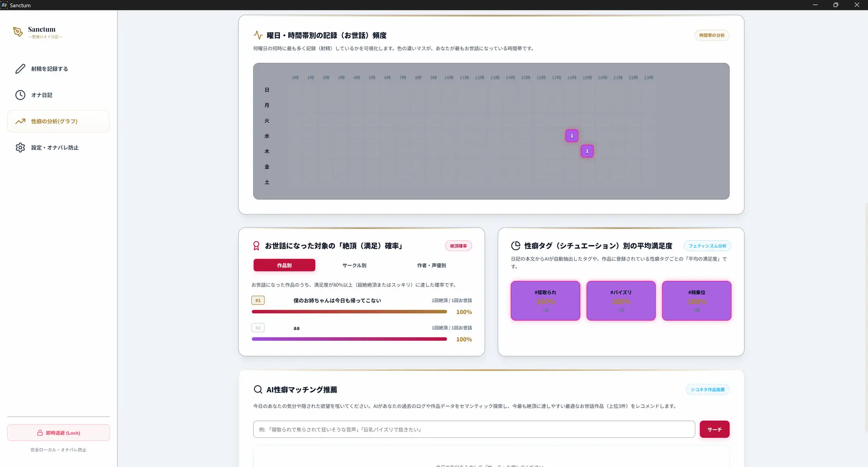Click the Sanctum logo icon in the sidebar
This screenshot has height=467, width=868.
(x=18, y=32)
